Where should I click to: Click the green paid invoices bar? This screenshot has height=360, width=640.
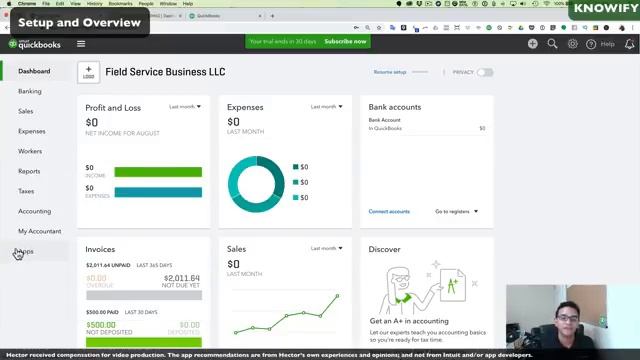pyautogui.click(x=144, y=342)
